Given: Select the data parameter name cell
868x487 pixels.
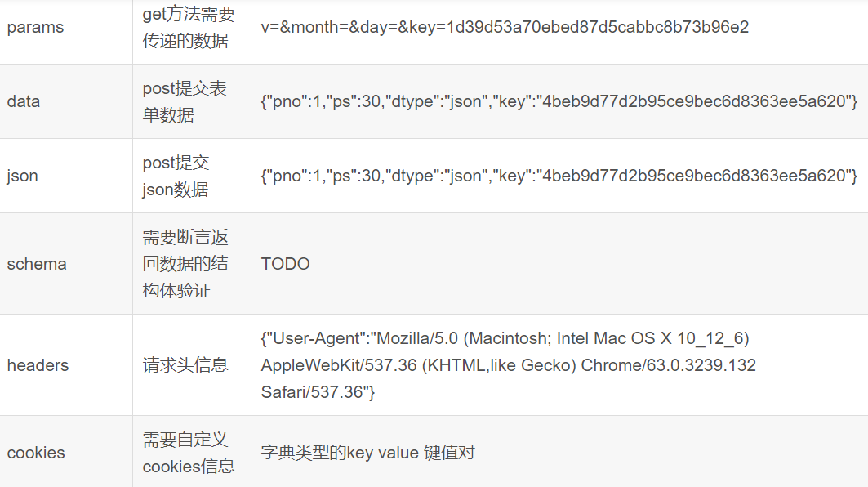Looking at the screenshot, I should point(24,101).
